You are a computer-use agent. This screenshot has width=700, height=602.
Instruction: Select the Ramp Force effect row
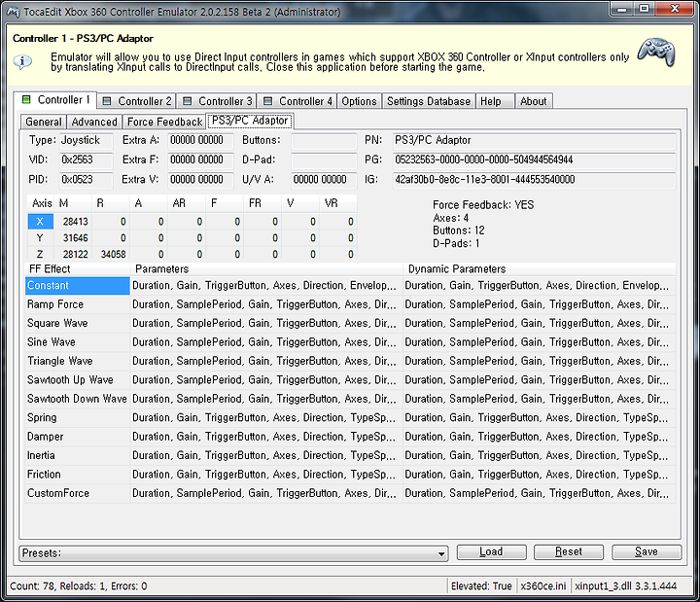tap(350, 304)
